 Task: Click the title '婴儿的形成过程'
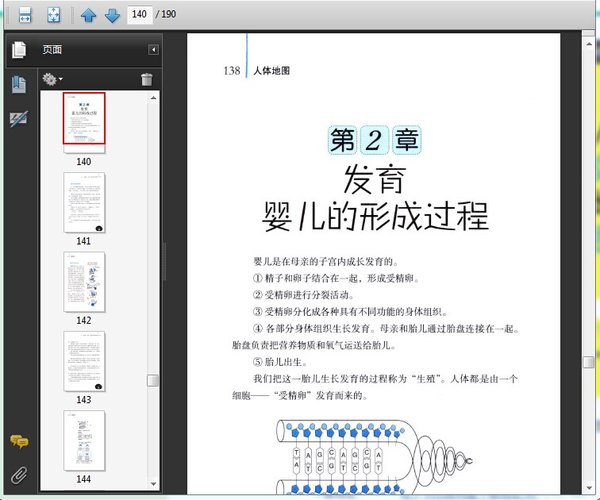pyautogui.click(x=375, y=216)
